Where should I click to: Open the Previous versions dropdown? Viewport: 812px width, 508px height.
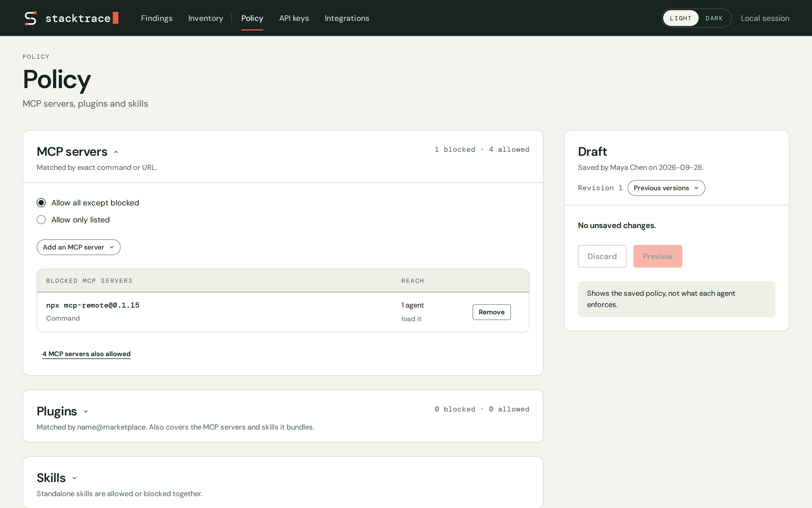coord(666,188)
